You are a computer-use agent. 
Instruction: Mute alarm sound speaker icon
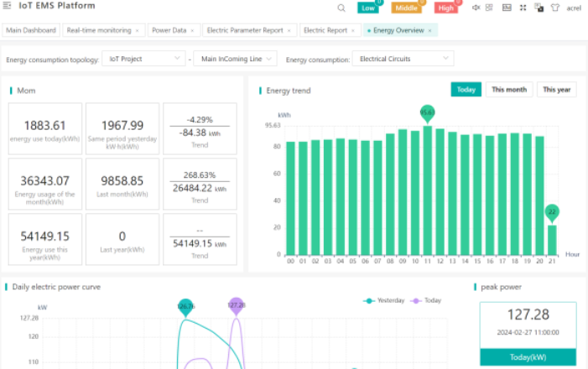point(476,8)
